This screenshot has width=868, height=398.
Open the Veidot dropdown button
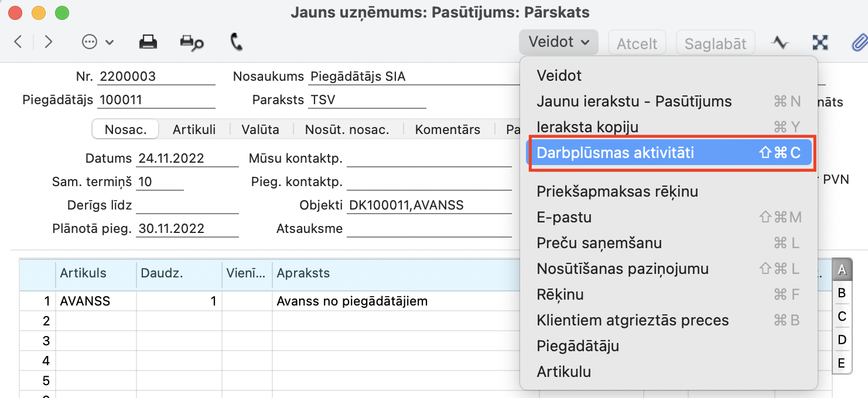tap(558, 42)
